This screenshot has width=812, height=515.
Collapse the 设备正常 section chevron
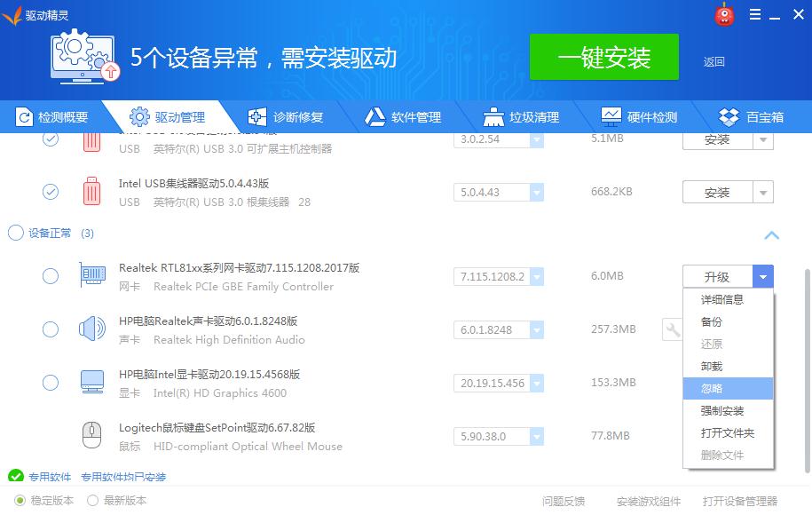(x=771, y=235)
